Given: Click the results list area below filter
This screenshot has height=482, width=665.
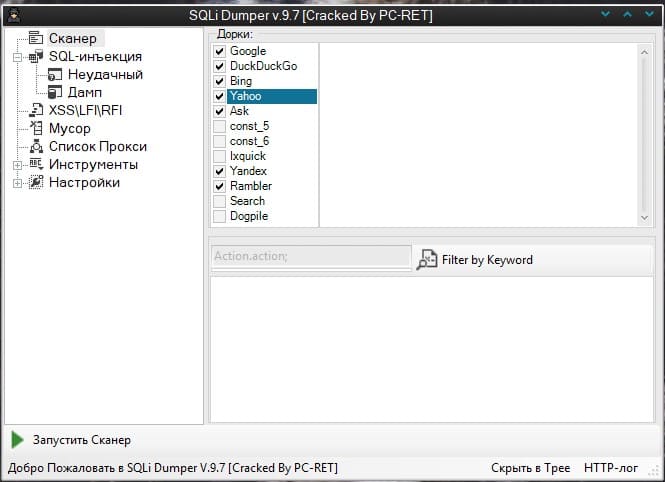Looking at the screenshot, I should (432, 349).
